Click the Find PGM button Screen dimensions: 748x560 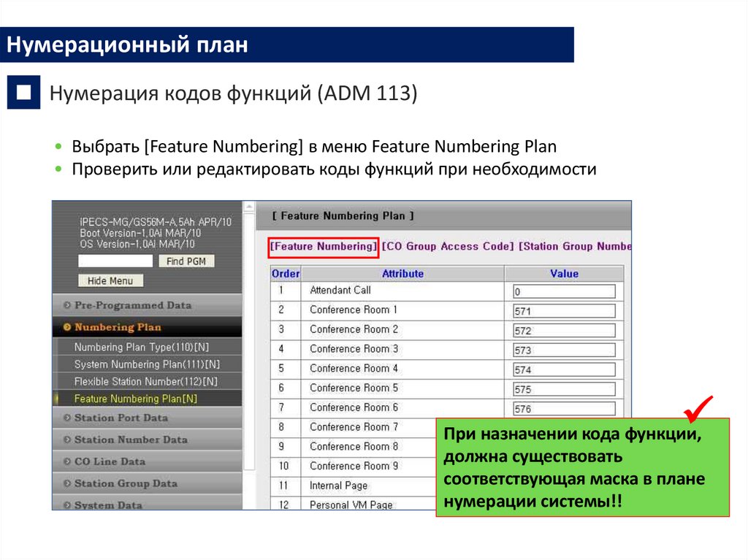point(186,261)
